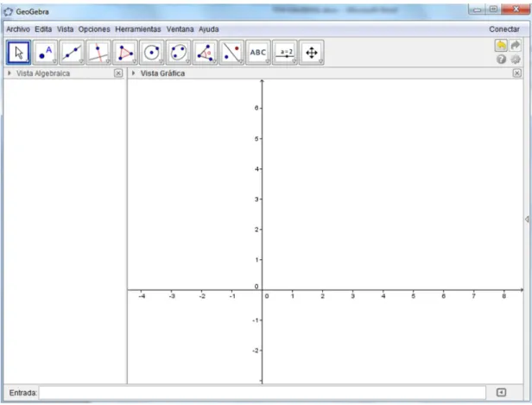This screenshot has width=532, height=405.
Task: Open the Ayuda menu
Action: 209,29
